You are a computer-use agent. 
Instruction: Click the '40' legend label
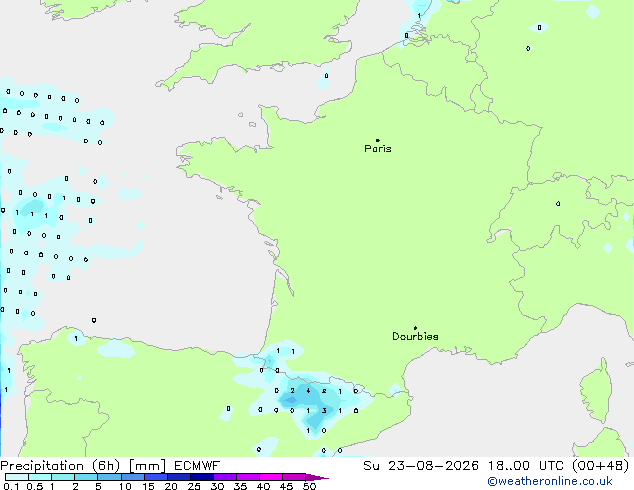(x=263, y=486)
